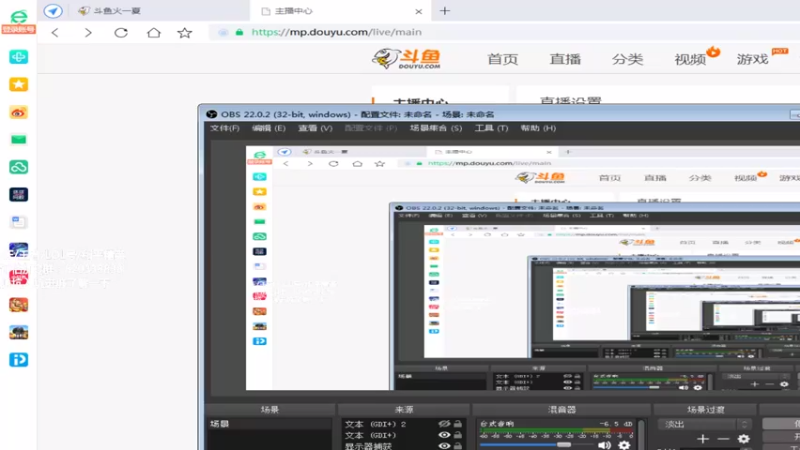Open the battle game sidebar icon
The width and height of the screenshot is (800, 450).
pyautogui.click(x=18, y=332)
